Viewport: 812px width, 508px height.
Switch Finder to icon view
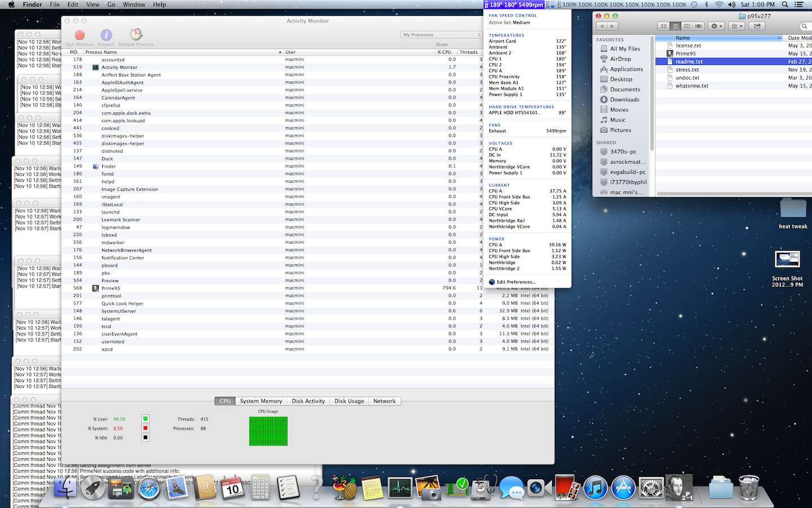click(x=664, y=26)
